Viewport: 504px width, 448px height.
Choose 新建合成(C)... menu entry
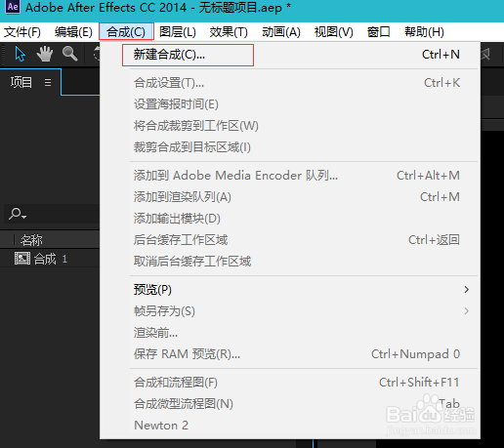coord(290,55)
